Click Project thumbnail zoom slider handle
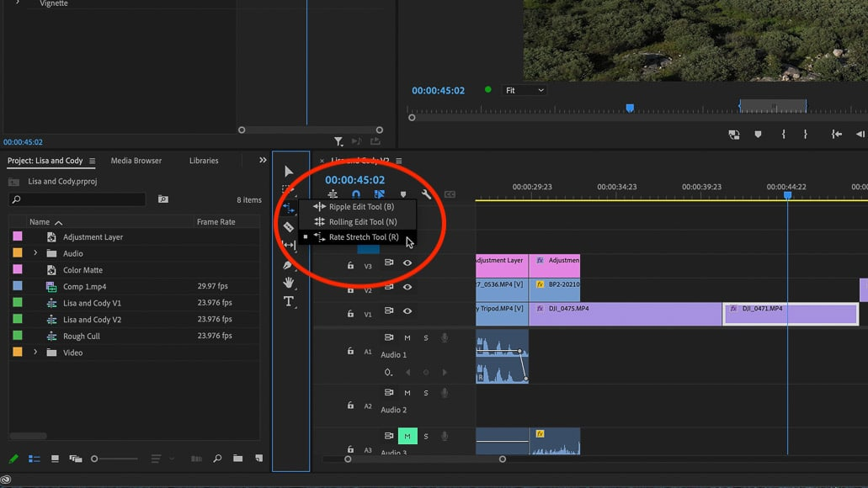The width and height of the screenshot is (868, 488). [94, 459]
